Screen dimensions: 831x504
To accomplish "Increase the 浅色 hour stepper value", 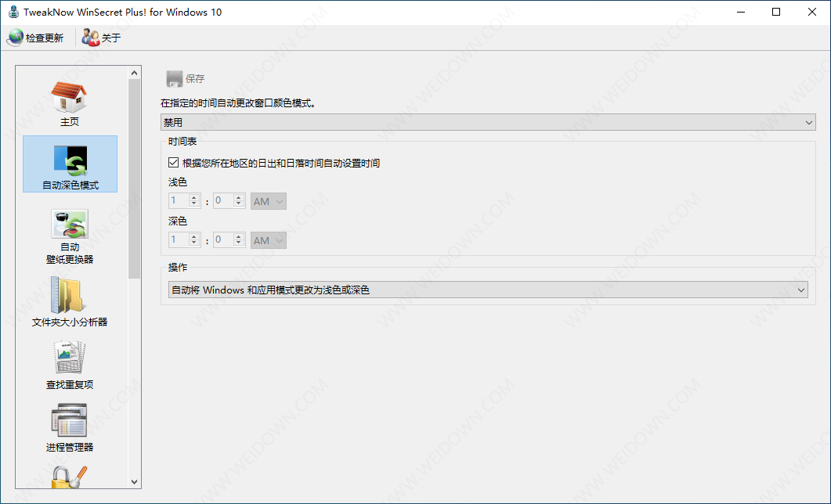I will coord(195,198).
